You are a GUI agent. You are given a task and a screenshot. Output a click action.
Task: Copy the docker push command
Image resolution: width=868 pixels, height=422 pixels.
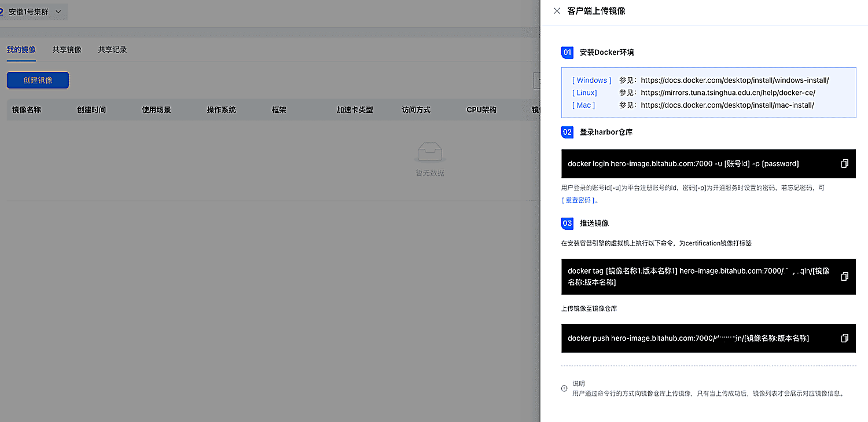coord(844,338)
